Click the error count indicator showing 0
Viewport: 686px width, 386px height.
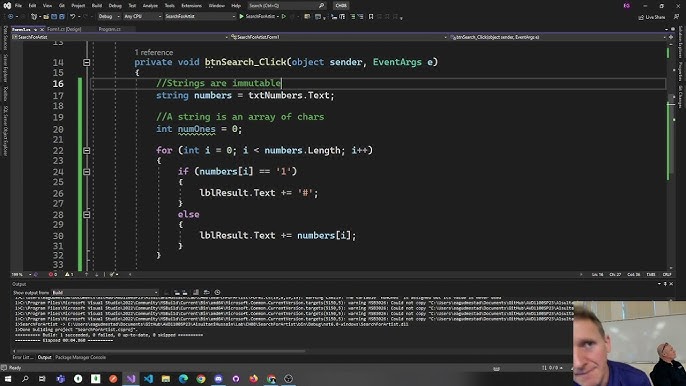(x=52, y=274)
